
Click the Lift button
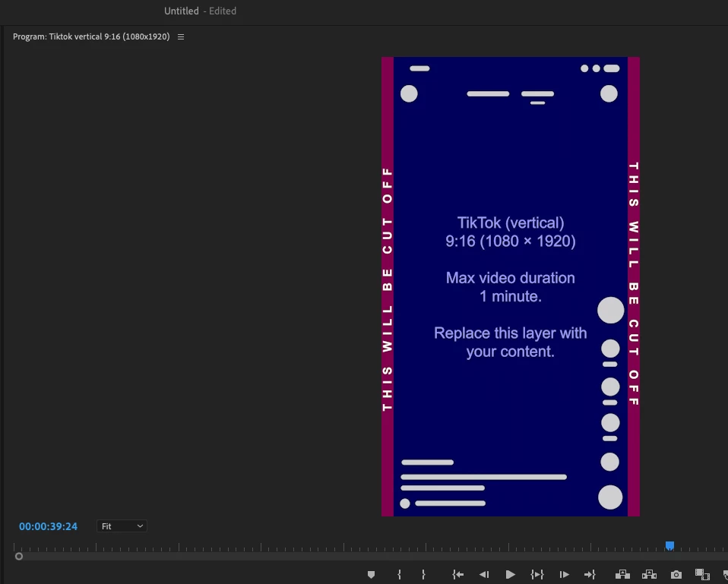pos(622,575)
